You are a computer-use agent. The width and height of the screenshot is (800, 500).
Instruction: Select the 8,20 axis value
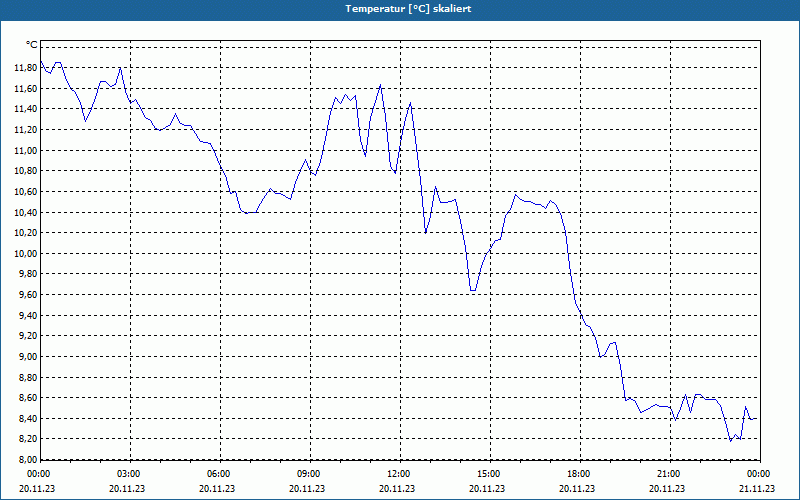tap(29, 439)
